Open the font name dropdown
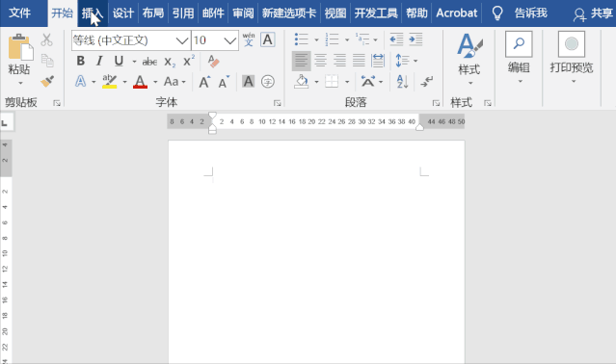616x364 pixels. [181, 40]
